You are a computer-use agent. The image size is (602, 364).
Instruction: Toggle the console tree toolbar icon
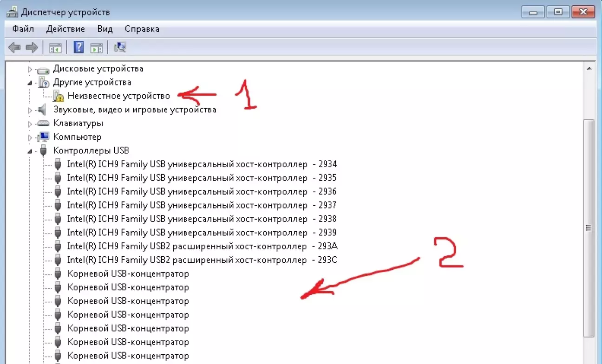(x=56, y=47)
